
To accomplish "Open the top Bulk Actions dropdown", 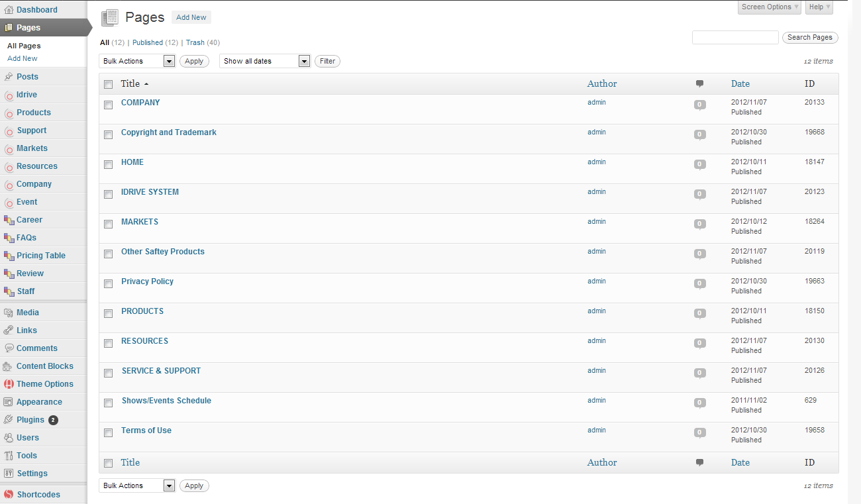I will click(137, 61).
